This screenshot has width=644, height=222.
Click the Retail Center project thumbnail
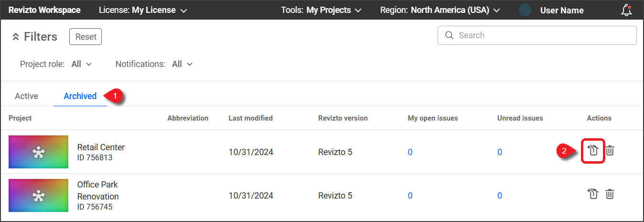[38, 152]
